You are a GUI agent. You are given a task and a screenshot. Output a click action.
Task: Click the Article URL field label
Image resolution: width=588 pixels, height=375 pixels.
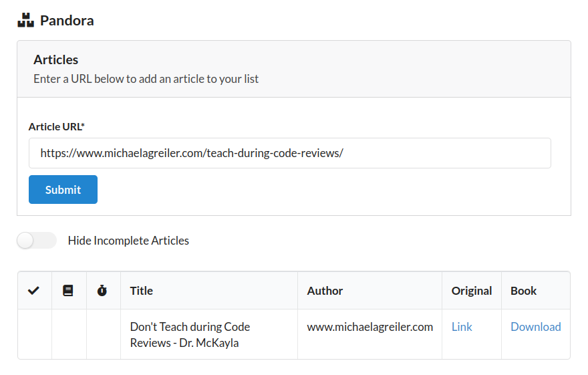tap(57, 127)
